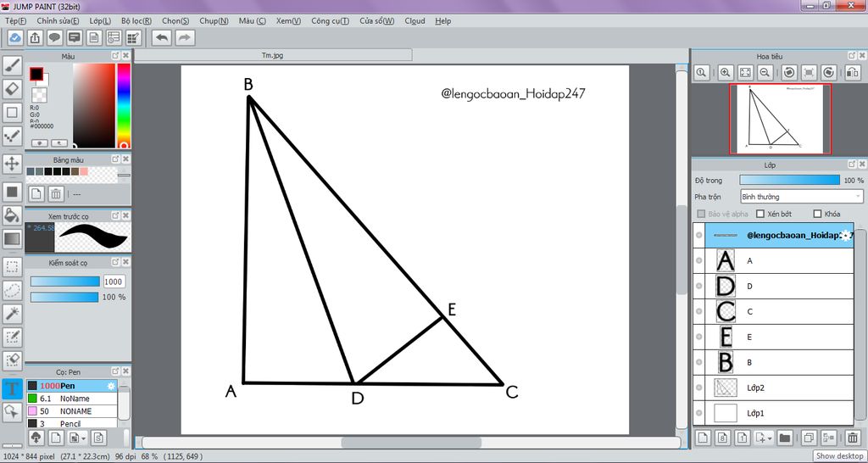This screenshot has height=463, width=868.
Task: Open the Công cụ menu
Action: (x=330, y=21)
